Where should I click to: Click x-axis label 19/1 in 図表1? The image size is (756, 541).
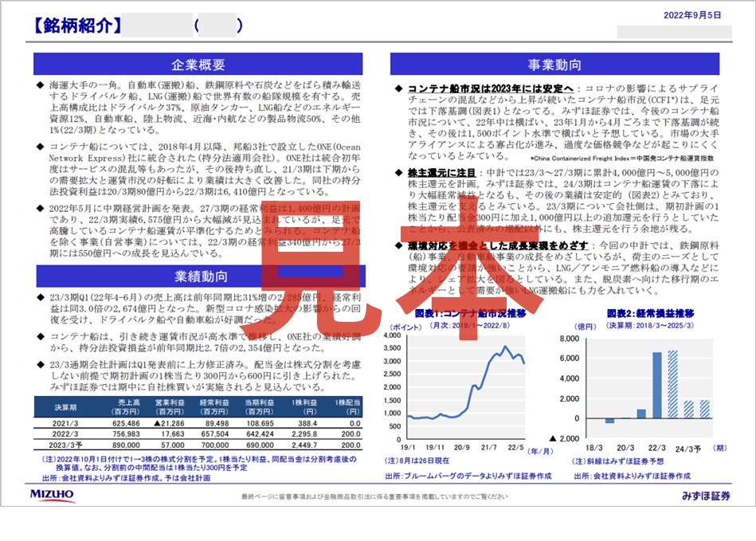tap(408, 448)
